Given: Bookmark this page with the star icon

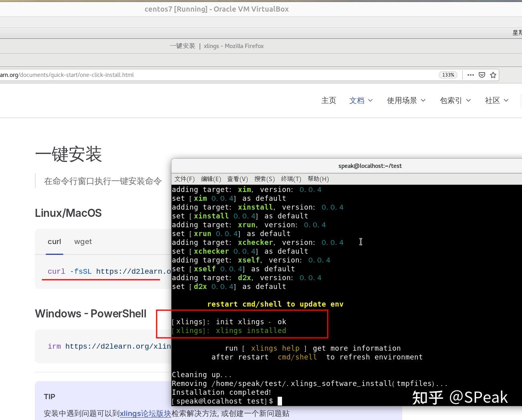Looking at the screenshot, I should (493, 75).
